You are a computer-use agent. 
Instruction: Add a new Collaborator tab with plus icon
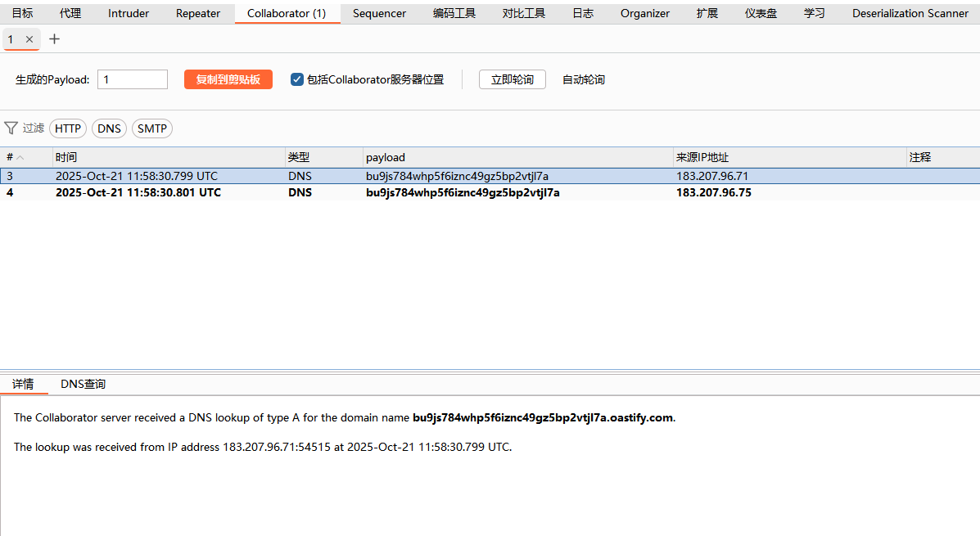coord(55,39)
